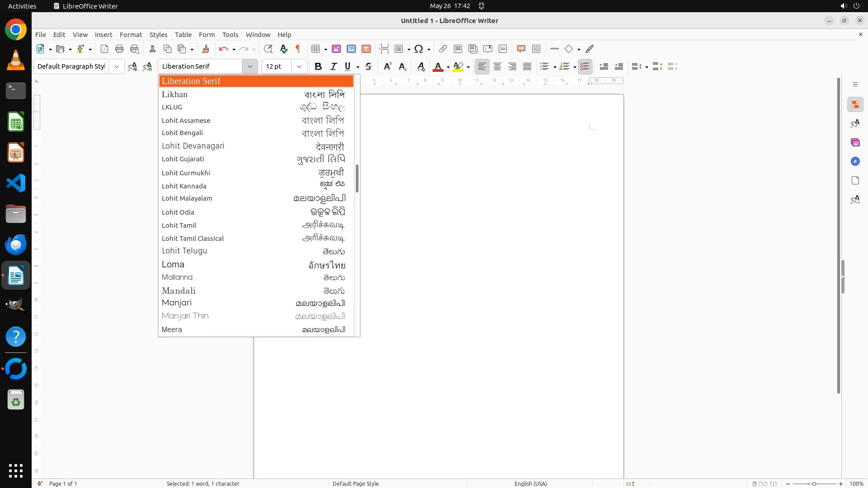Viewport: 868px width, 488px height.
Task: Click the zoom slider in status bar
Action: tap(814, 483)
